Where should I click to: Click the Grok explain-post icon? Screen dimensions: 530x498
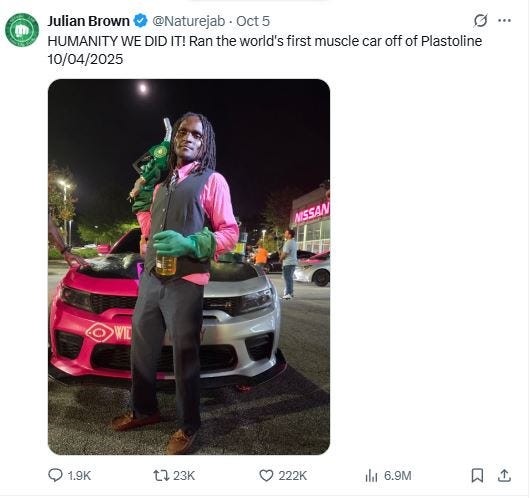[x=480, y=21]
